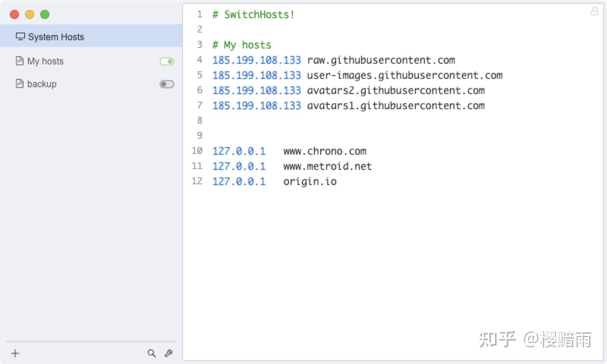Screen dimensions: 607x364
Task: Click the green zoom window button
Action: click(x=45, y=14)
